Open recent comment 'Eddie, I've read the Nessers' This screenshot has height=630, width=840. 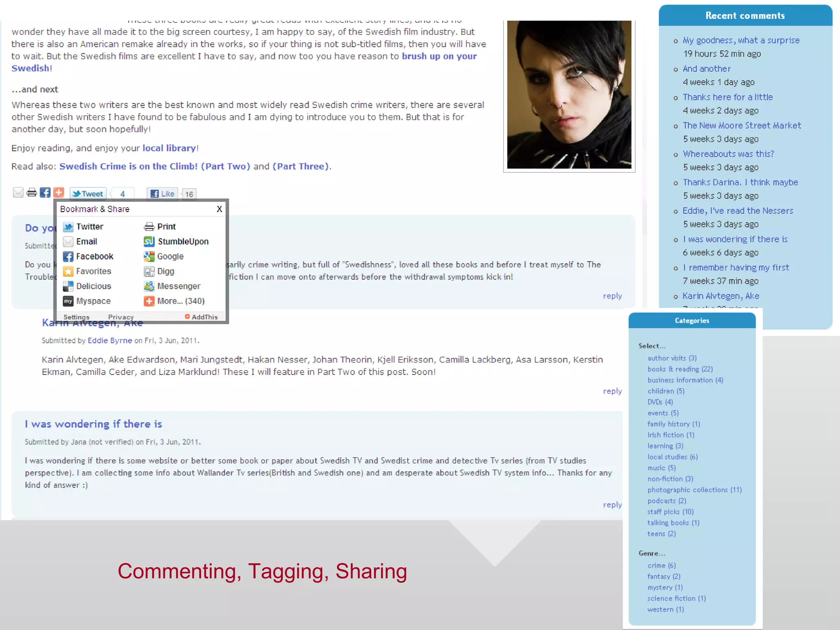tap(738, 211)
